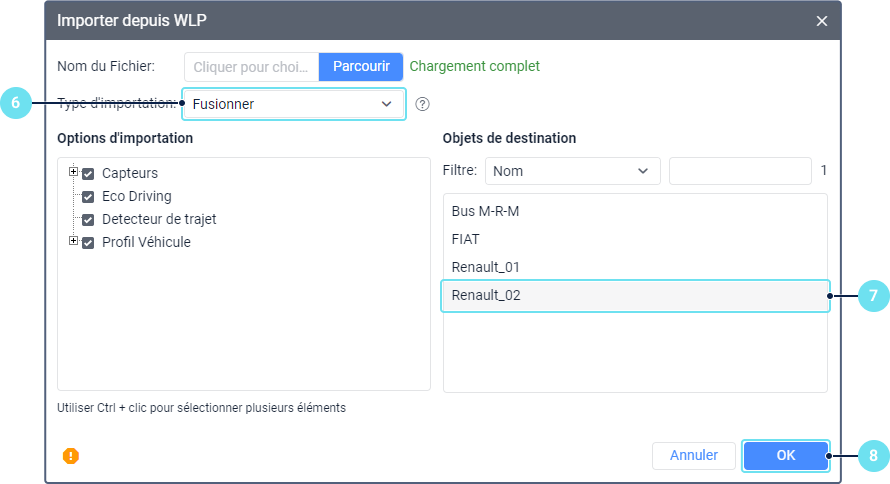Click the Parcourir browse button
890x484 pixels.
click(x=361, y=67)
